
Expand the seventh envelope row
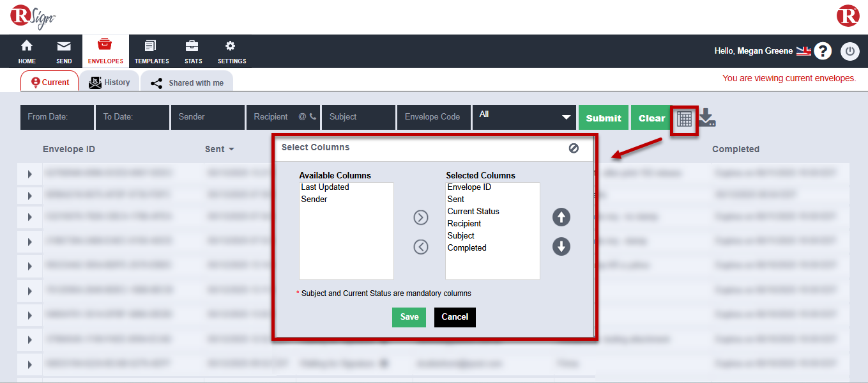(x=30, y=315)
